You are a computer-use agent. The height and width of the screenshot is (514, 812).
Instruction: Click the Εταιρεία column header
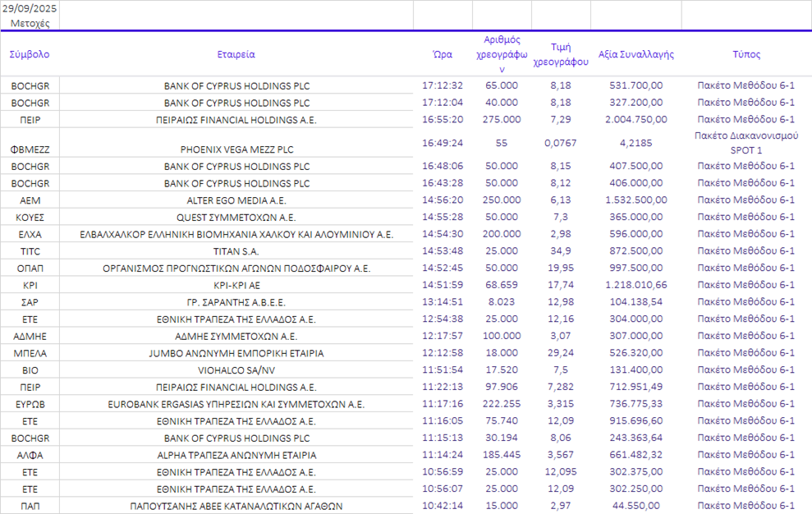click(x=236, y=54)
